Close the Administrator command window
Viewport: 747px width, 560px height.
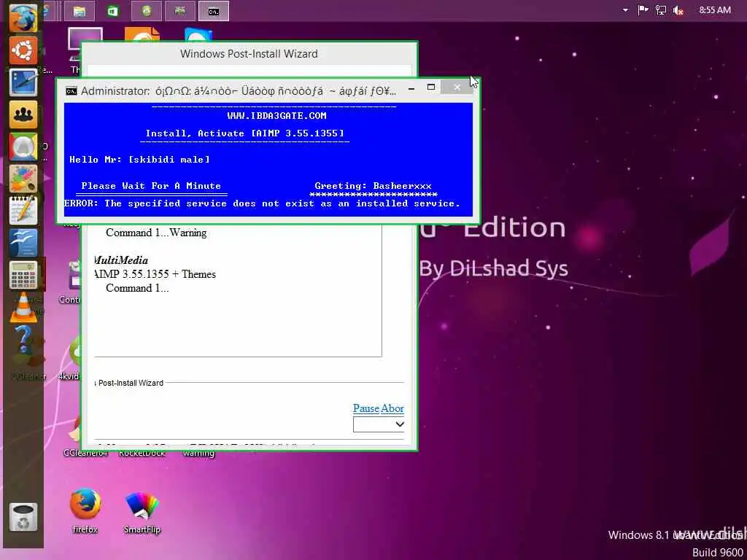pyautogui.click(x=457, y=87)
